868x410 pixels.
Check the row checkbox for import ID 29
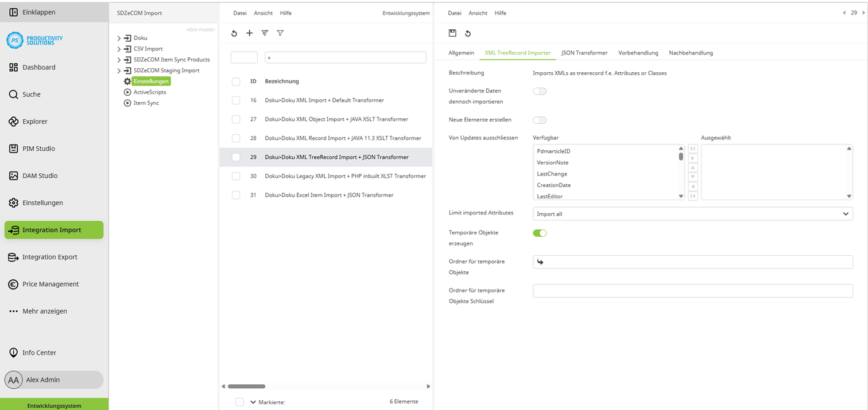(x=235, y=157)
